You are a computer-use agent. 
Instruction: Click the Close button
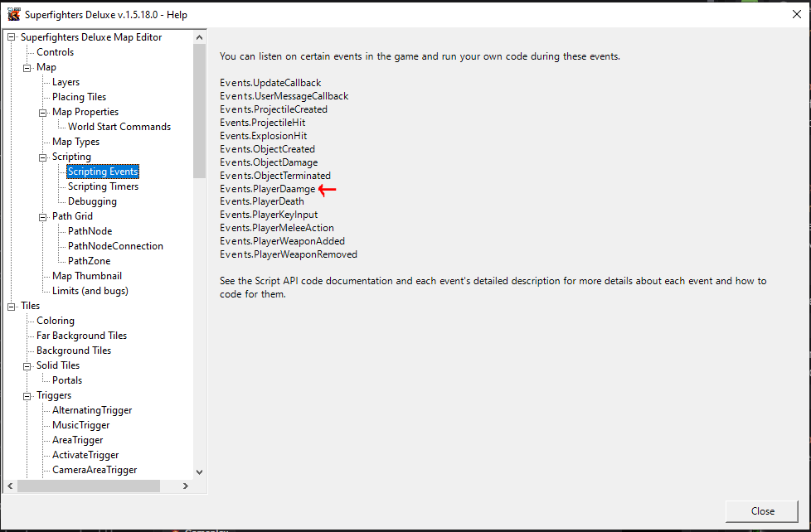pyautogui.click(x=762, y=511)
